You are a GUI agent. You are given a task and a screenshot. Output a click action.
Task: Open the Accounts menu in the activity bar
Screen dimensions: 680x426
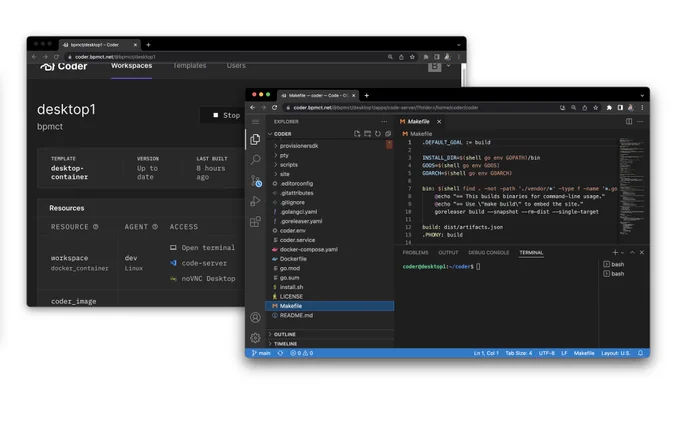pyautogui.click(x=255, y=318)
